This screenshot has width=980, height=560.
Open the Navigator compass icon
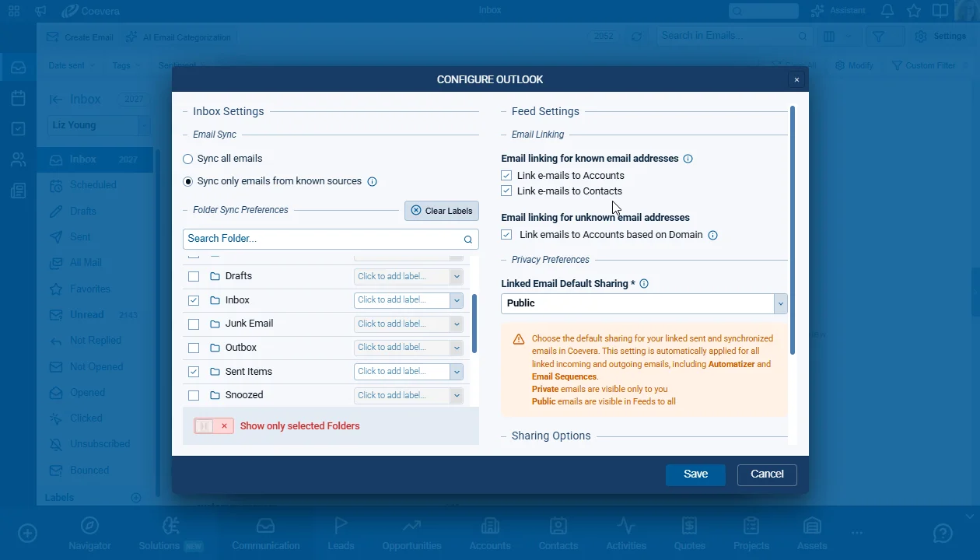[x=89, y=526]
